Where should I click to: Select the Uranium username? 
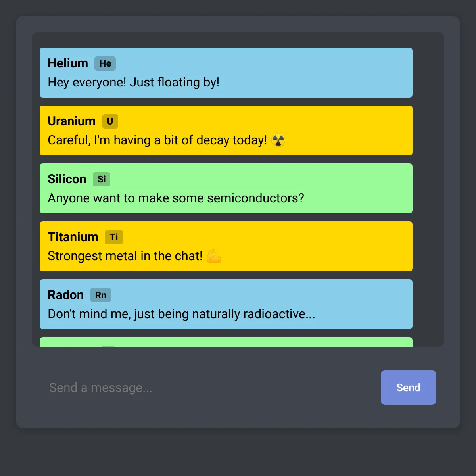click(x=72, y=121)
